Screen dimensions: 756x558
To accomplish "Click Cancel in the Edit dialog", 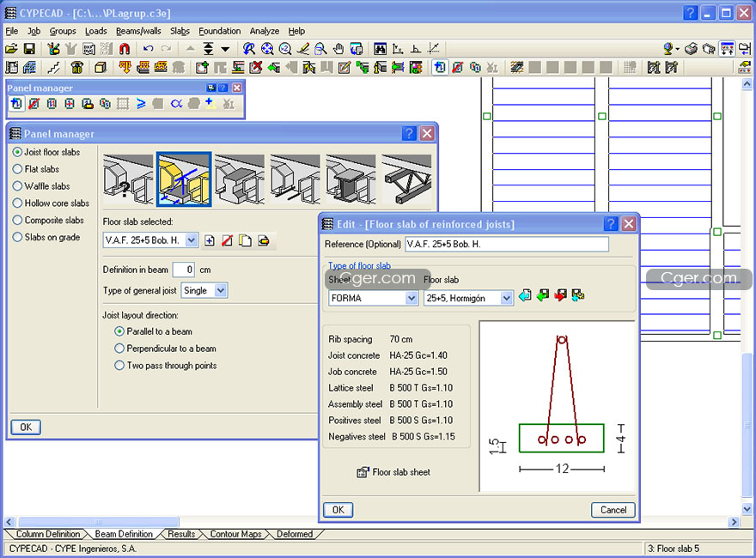I will [613, 510].
